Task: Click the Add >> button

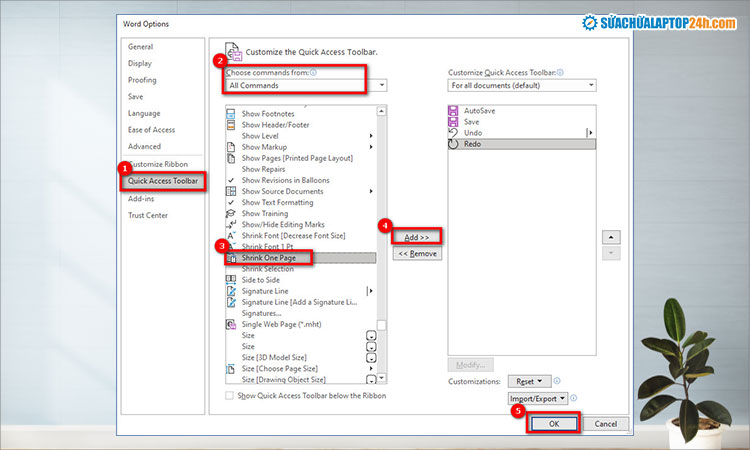Action: (x=417, y=237)
